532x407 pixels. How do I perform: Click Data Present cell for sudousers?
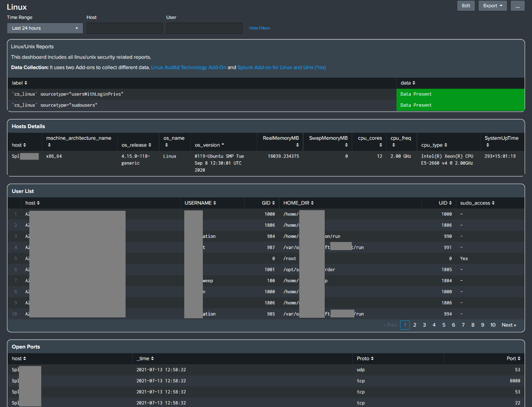pos(460,105)
